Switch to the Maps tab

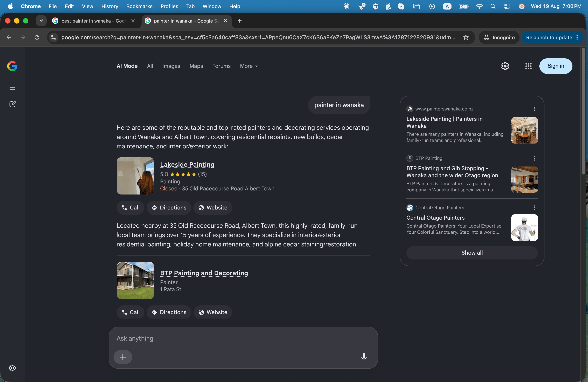coord(196,66)
